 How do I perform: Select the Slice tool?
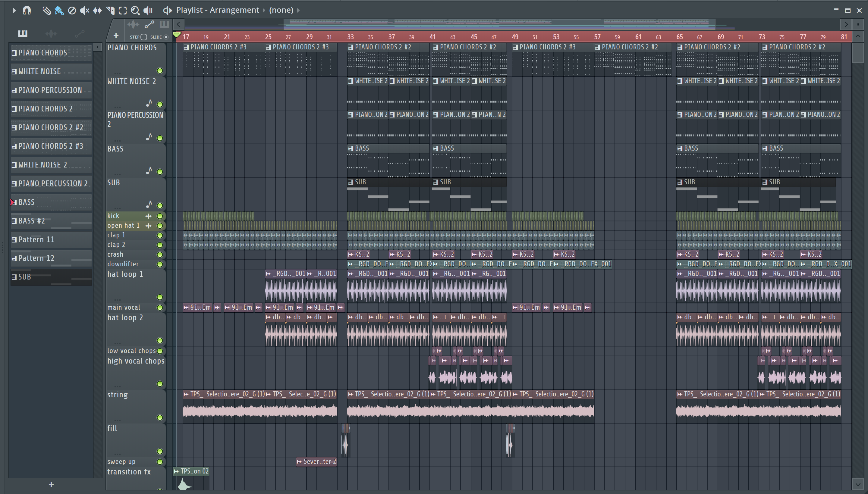(x=110, y=11)
